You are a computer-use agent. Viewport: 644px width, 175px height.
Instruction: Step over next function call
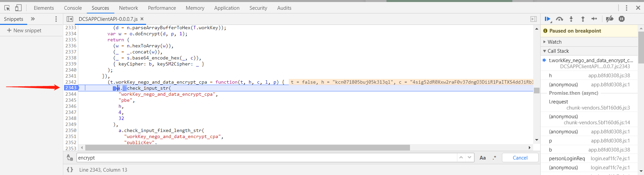559,19
